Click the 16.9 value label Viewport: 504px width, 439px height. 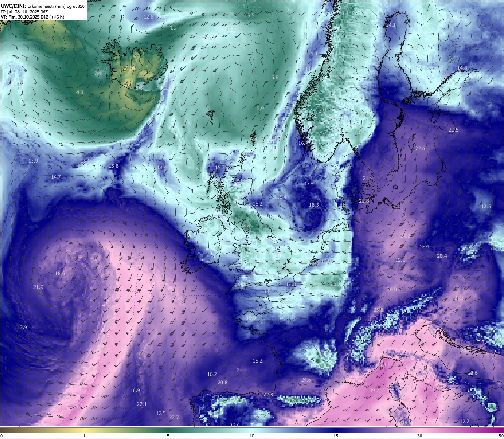pos(135,391)
